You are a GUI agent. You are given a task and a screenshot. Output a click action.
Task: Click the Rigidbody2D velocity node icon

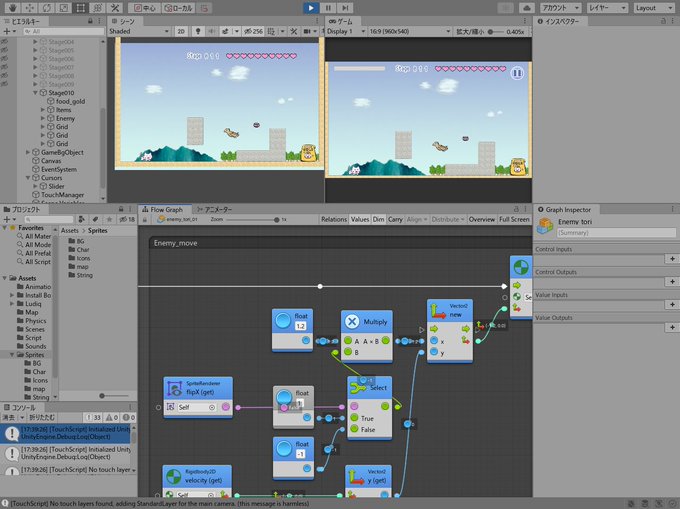(x=173, y=476)
